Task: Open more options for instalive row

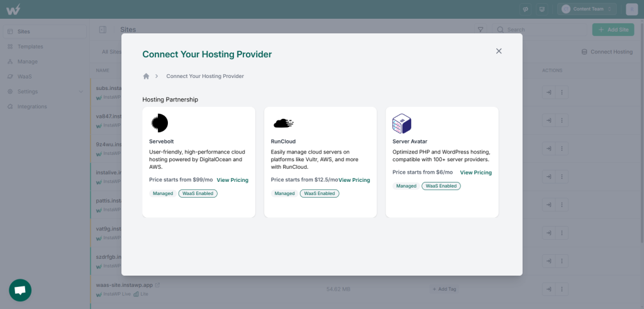Action: tap(562, 177)
